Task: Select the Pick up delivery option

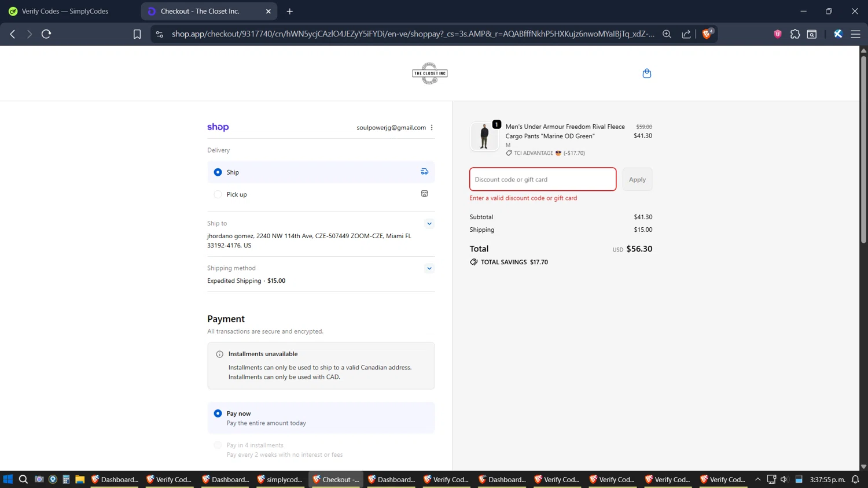Action: pos(218,194)
